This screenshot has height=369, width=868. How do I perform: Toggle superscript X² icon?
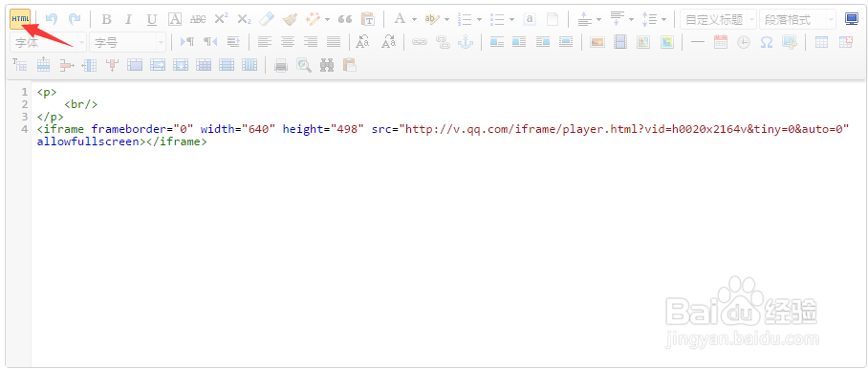pyautogui.click(x=221, y=19)
